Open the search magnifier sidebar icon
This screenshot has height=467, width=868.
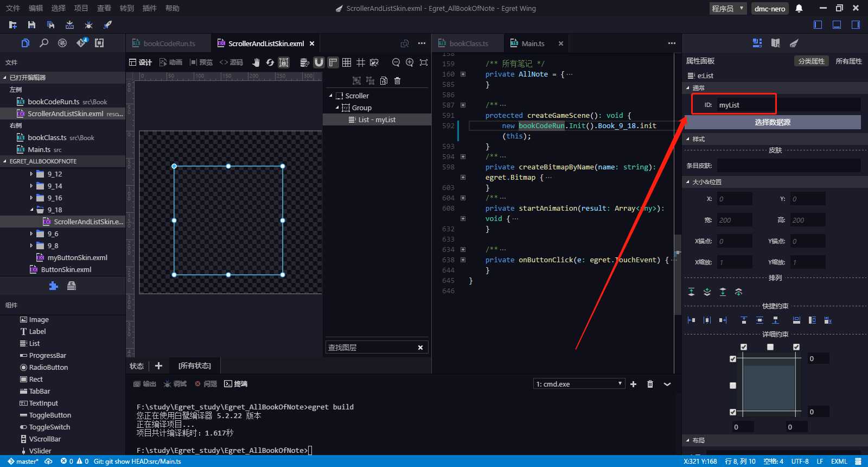(44, 43)
